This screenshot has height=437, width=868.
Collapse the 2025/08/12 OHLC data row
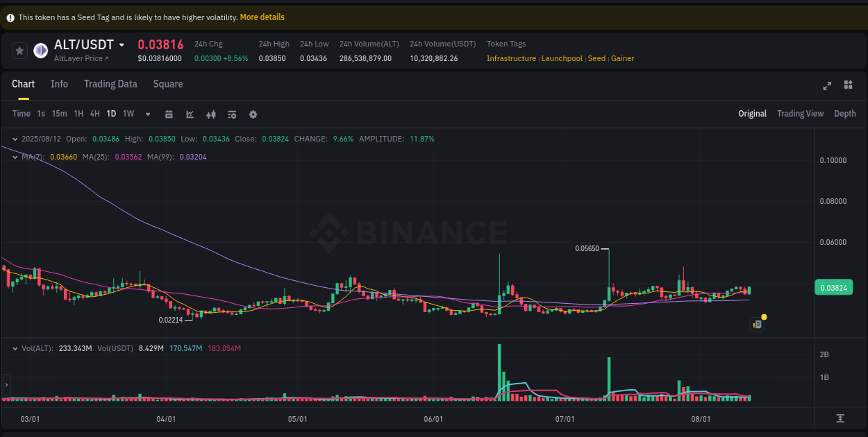coord(15,139)
